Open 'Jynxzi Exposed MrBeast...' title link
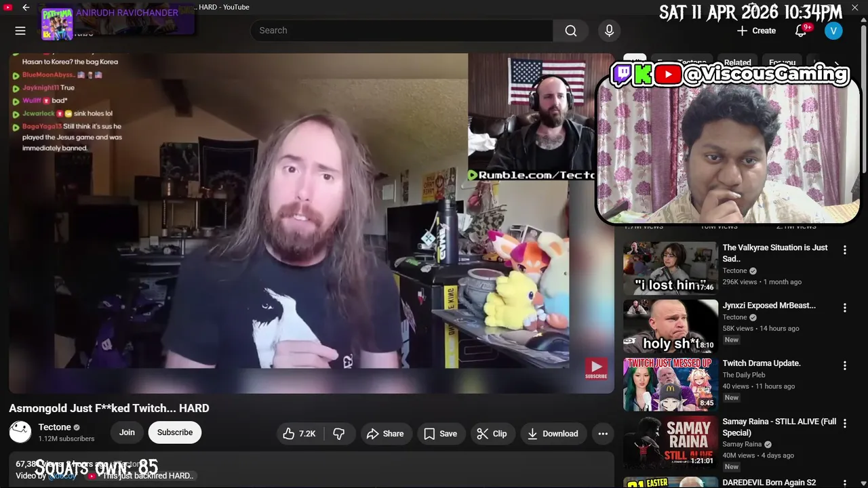 click(769, 306)
